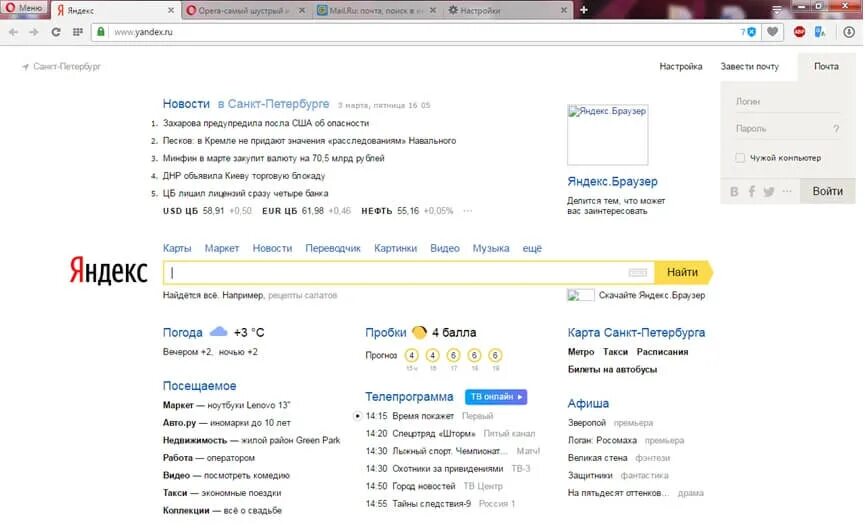
Task: Open the Музыка service link
Action: point(490,248)
